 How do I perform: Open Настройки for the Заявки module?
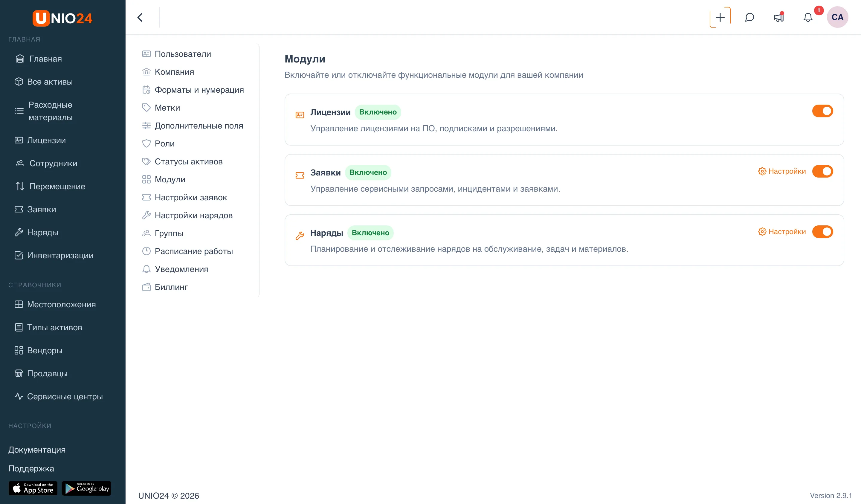[x=782, y=171]
